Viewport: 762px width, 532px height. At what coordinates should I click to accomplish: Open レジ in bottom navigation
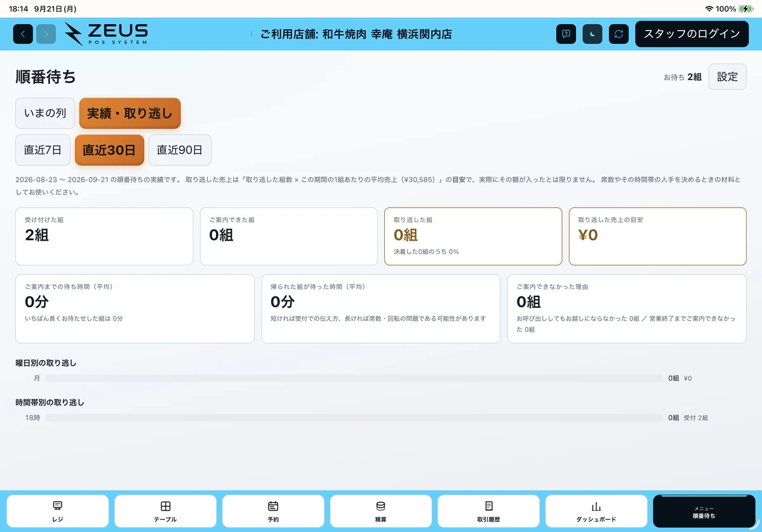coord(58,511)
